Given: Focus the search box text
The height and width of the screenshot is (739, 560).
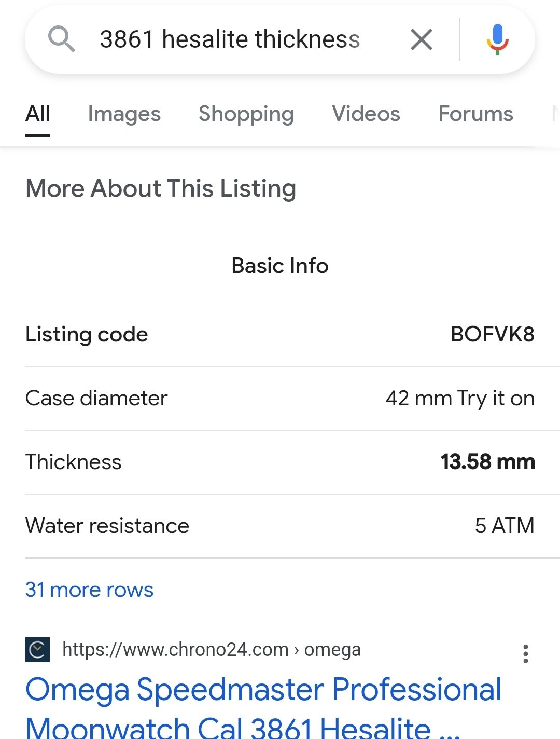Looking at the screenshot, I should click(x=230, y=39).
